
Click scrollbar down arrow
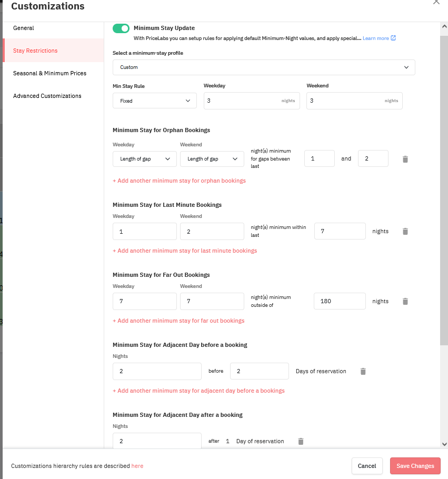click(x=444, y=444)
